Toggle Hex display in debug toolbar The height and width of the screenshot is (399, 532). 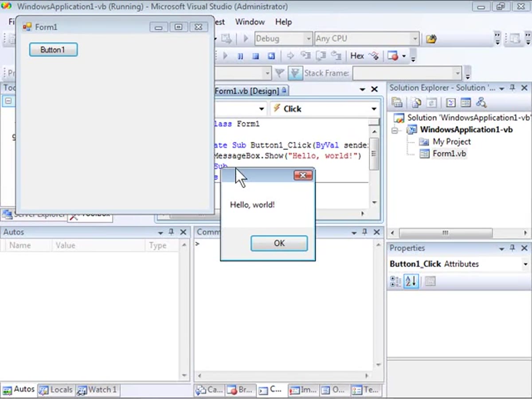[x=357, y=56]
